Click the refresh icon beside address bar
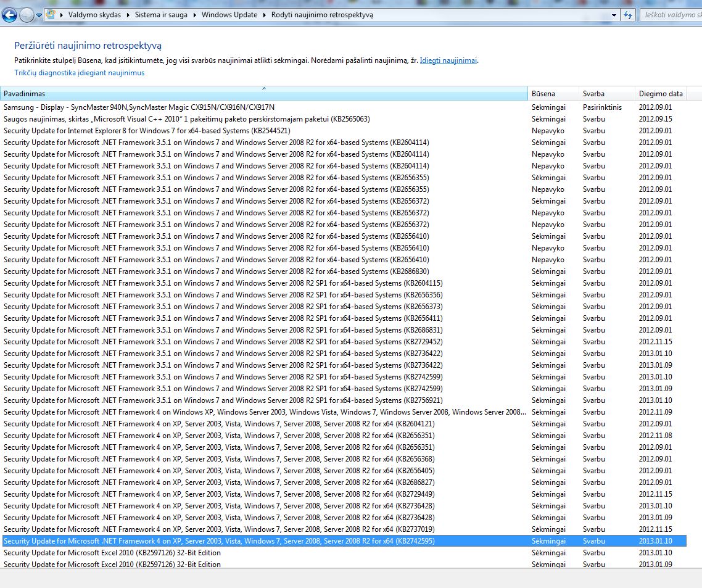The width and height of the screenshot is (702, 588). [x=629, y=15]
